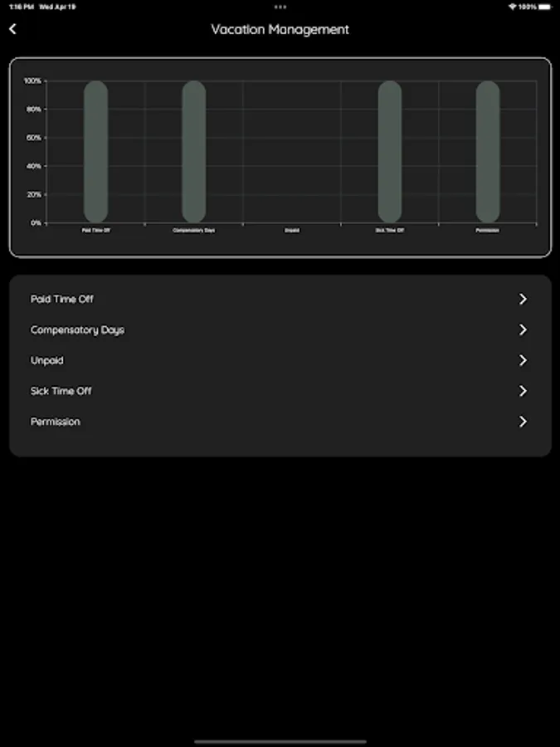Expand Compensatory Days with its chevron
Viewport: 560px width, 747px height.
click(523, 330)
